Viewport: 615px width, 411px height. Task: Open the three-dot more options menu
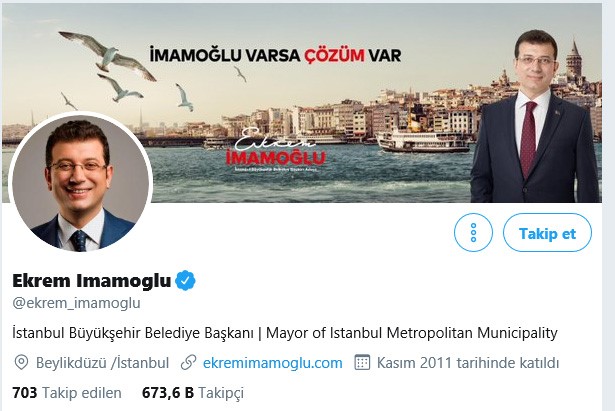(x=473, y=233)
